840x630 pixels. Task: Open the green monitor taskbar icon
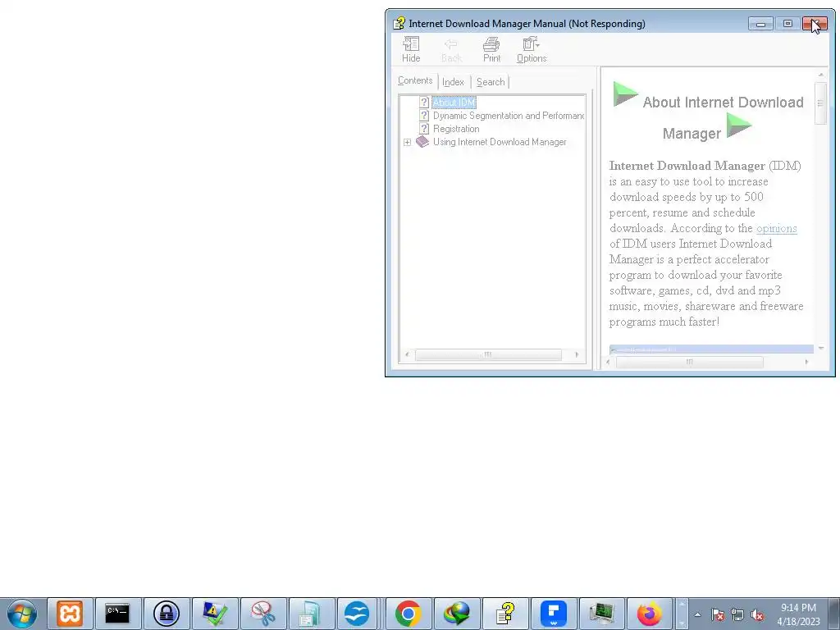coord(601,614)
